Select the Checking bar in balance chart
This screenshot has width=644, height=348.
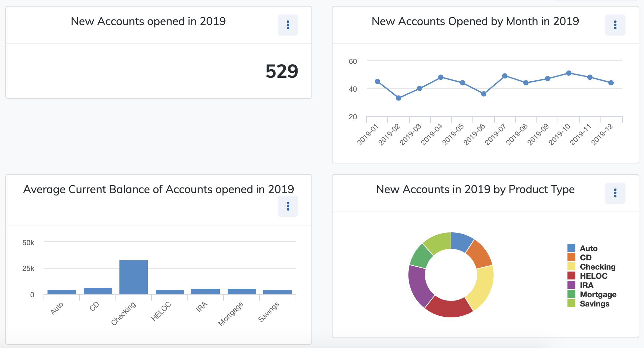pos(134,277)
